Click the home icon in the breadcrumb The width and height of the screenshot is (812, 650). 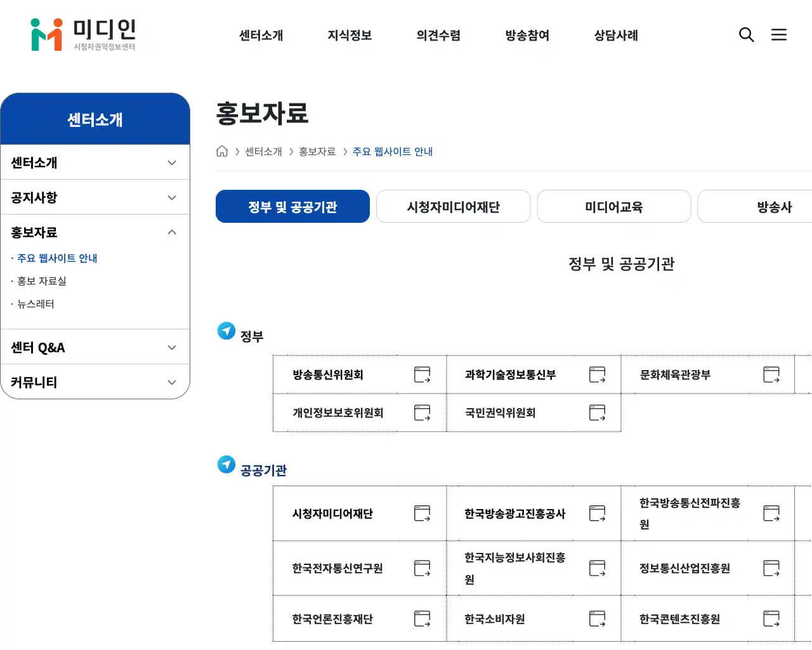point(222,151)
